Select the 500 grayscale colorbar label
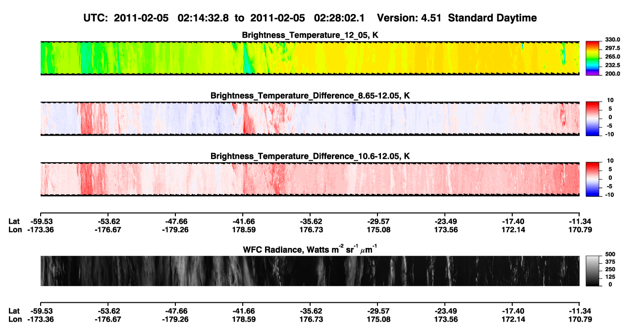Viewport: 644px width, 330px height. [610, 255]
